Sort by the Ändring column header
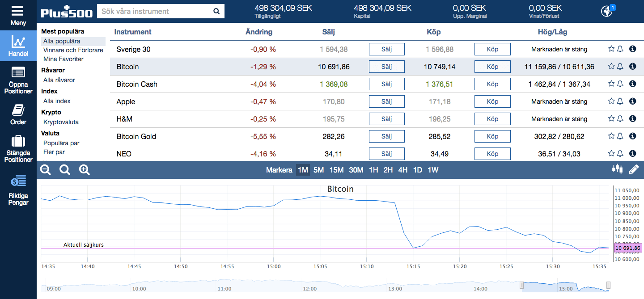Viewport: 644px width, 299px height. click(x=259, y=32)
